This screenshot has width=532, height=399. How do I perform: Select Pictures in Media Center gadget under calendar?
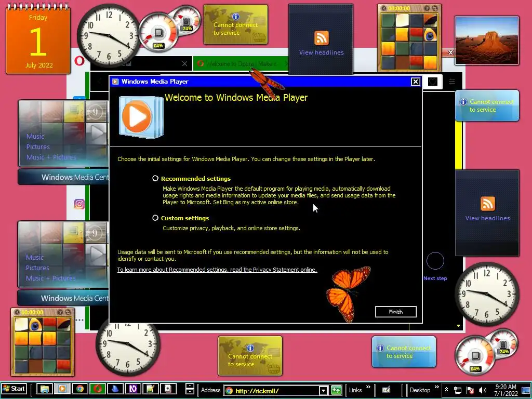(38, 147)
